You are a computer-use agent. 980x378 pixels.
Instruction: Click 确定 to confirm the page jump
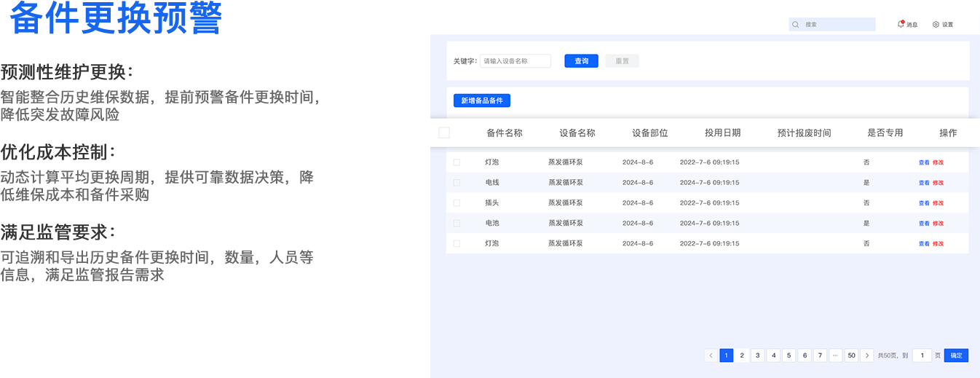[x=956, y=355]
